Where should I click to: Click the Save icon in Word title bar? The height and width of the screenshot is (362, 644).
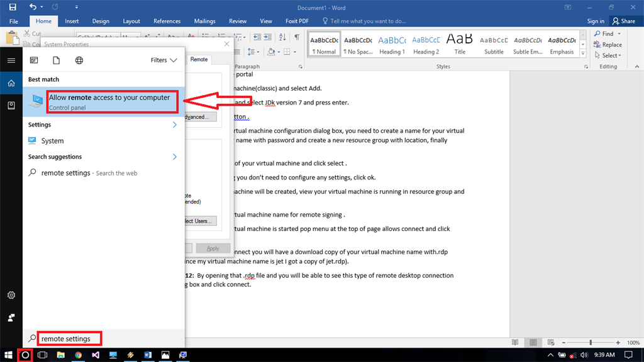13,7
